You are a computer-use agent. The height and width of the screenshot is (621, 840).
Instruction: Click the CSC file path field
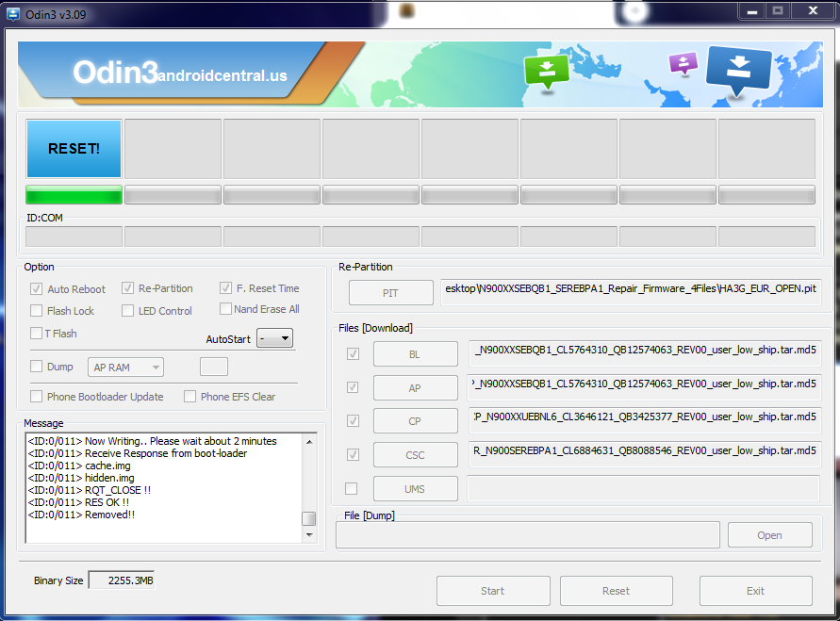point(644,454)
